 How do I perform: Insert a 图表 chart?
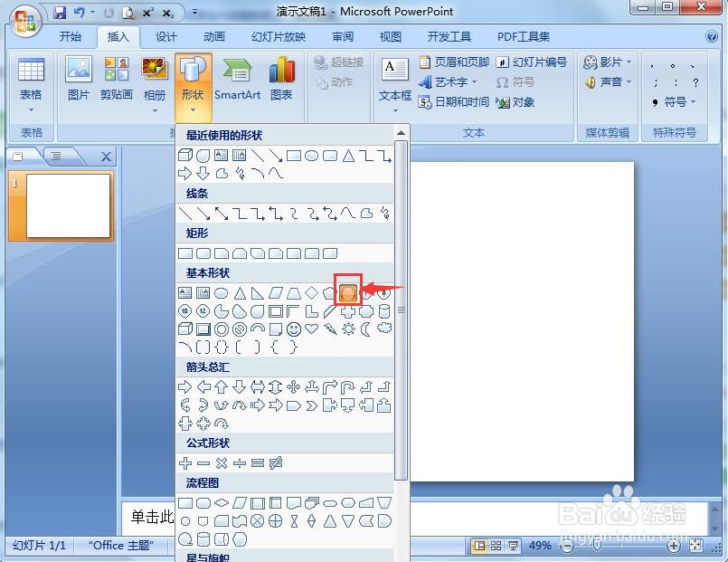pos(281,79)
